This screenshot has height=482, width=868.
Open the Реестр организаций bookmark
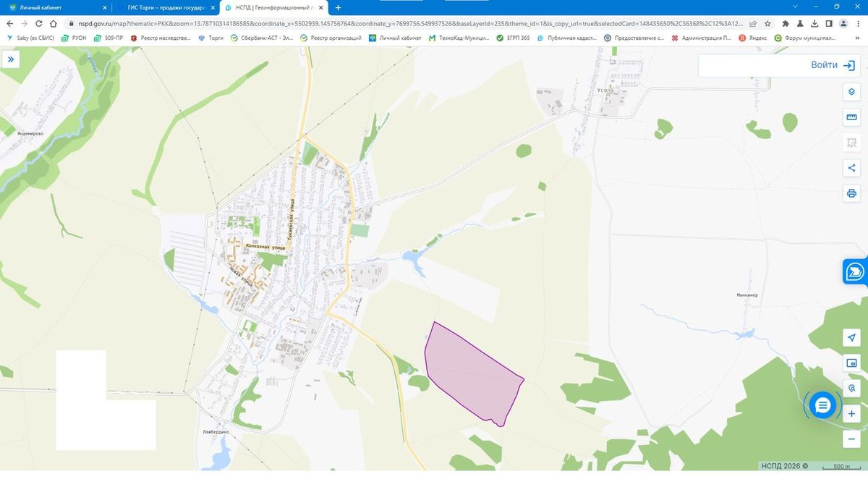click(x=331, y=38)
